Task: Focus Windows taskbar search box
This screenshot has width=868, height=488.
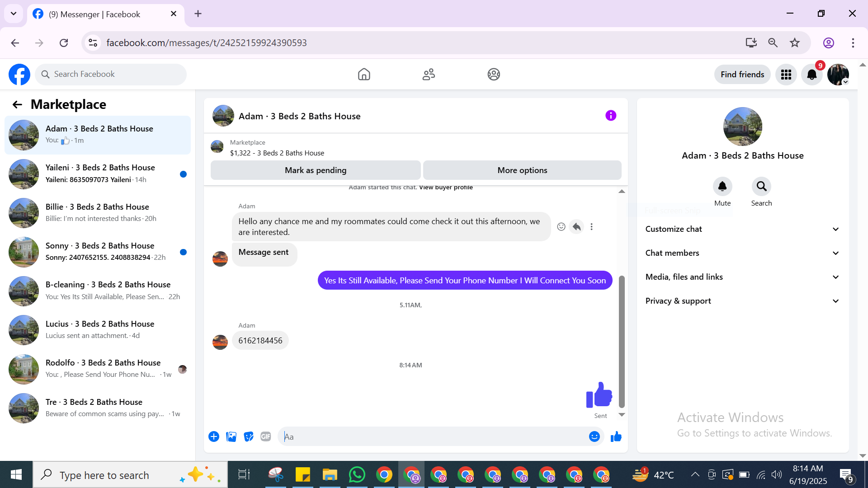Action: coord(130,475)
